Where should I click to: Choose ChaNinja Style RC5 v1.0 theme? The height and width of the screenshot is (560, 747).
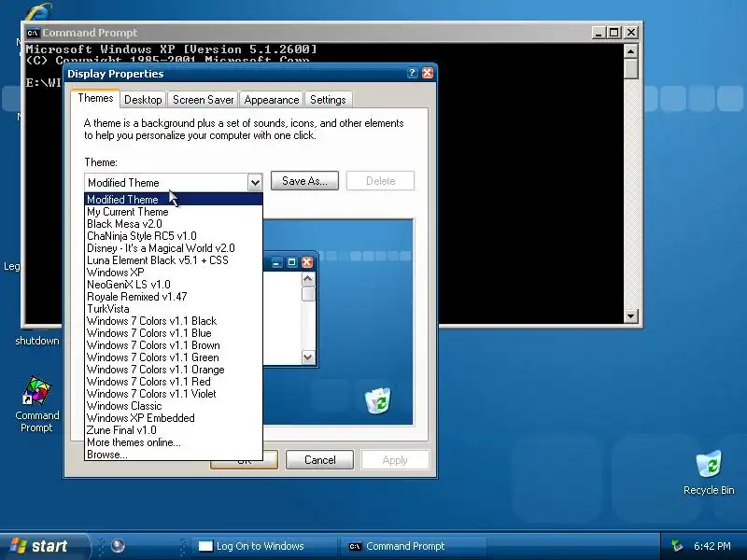pos(174,236)
